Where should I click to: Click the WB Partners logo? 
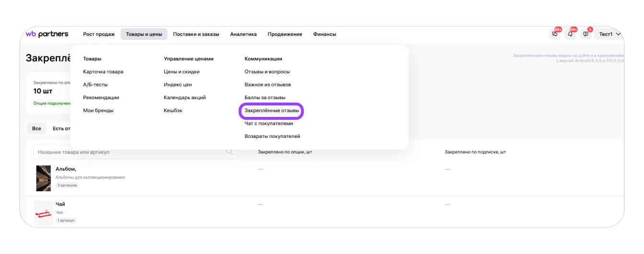click(47, 34)
